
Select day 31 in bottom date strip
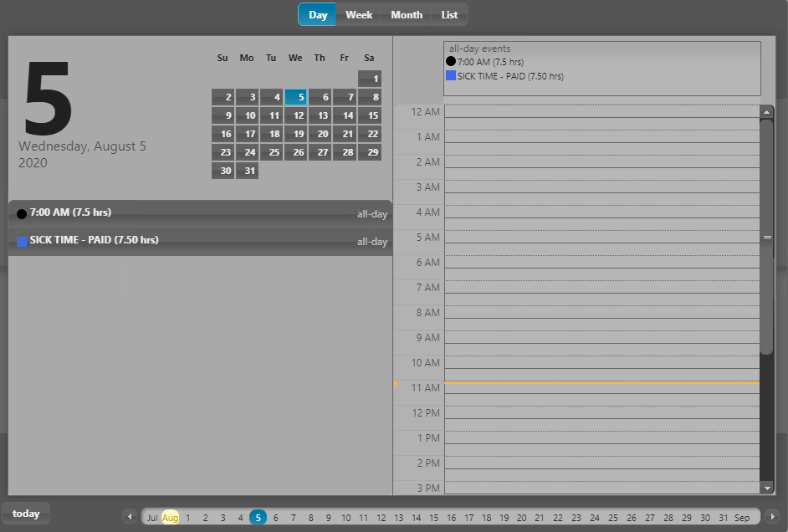[x=724, y=518]
